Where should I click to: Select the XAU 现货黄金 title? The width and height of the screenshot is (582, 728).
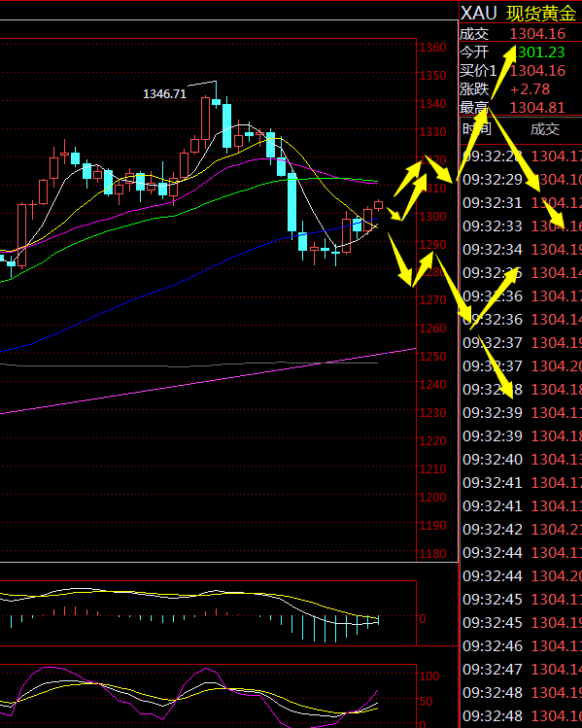tap(519, 13)
